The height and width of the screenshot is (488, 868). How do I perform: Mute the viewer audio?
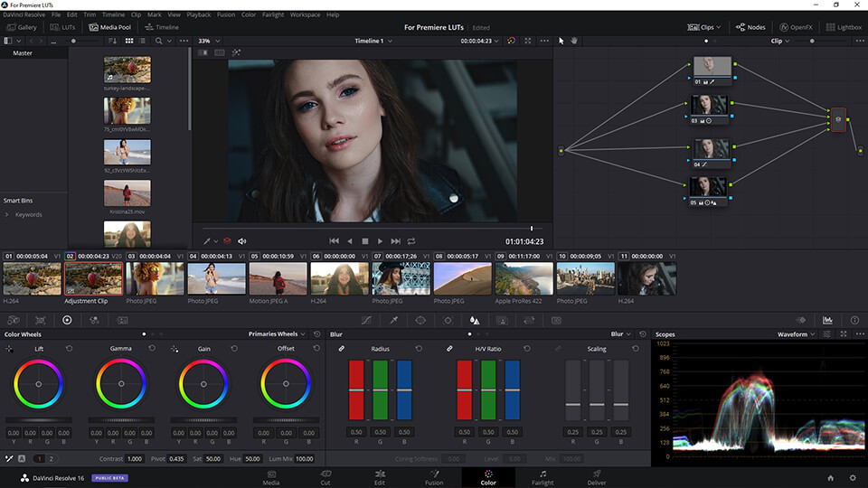click(x=241, y=241)
